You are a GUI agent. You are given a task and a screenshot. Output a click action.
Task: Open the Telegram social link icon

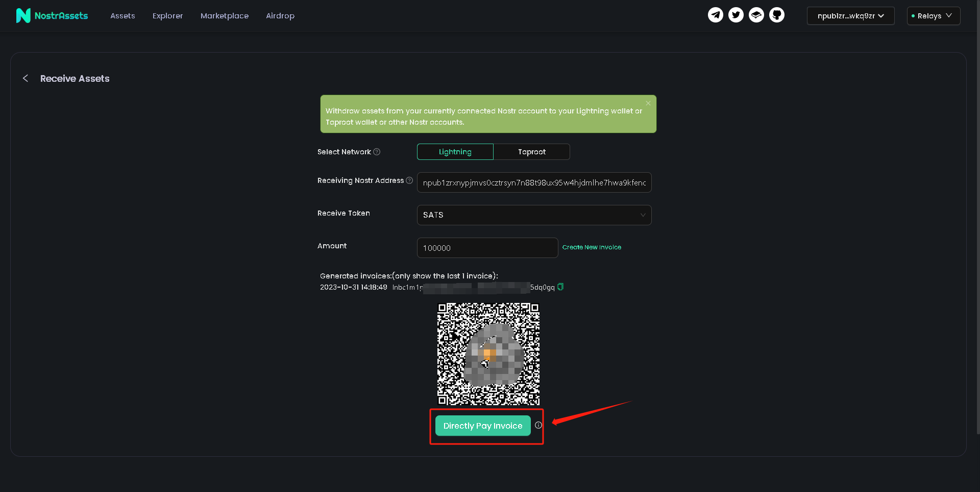click(715, 15)
